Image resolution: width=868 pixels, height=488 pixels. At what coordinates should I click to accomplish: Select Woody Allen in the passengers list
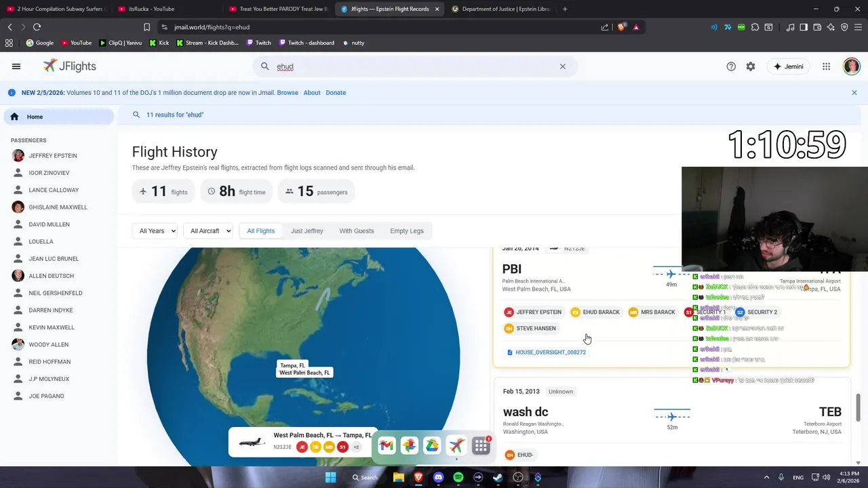click(48, 345)
